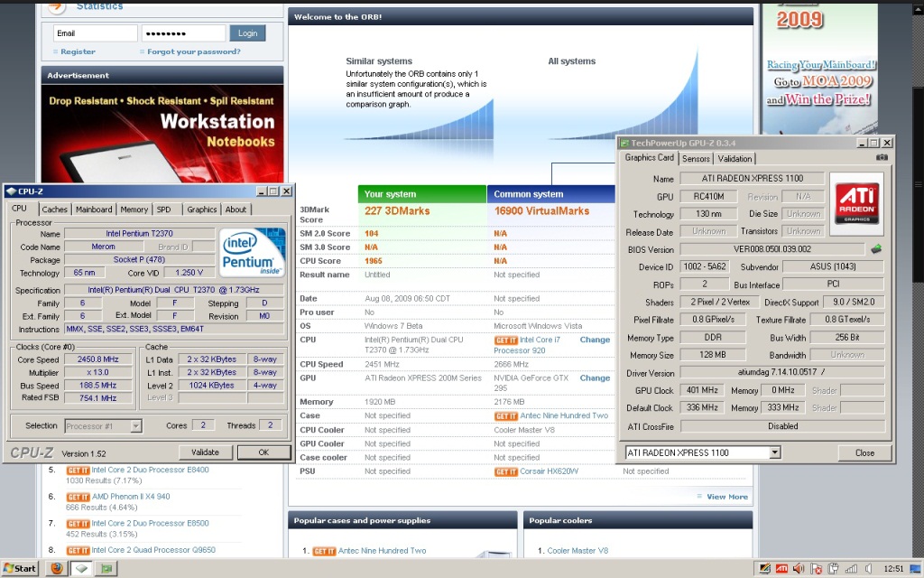Click the Register link
This screenshot has width=924, height=578.
pyautogui.click(x=78, y=51)
